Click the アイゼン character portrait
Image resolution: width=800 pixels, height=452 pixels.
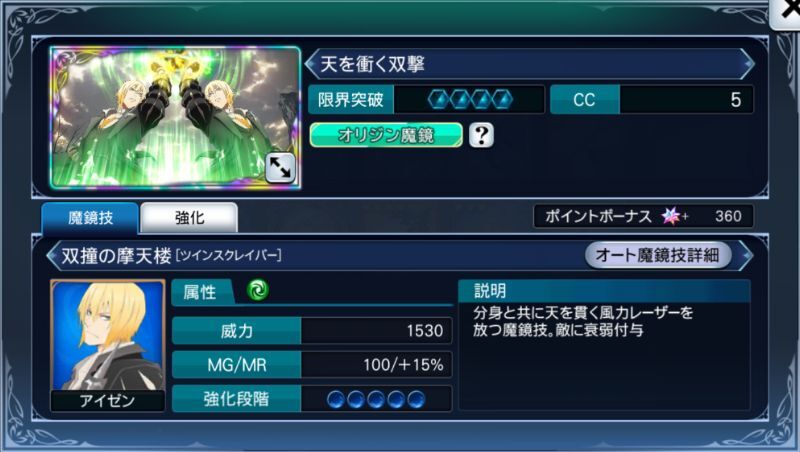click(108, 335)
